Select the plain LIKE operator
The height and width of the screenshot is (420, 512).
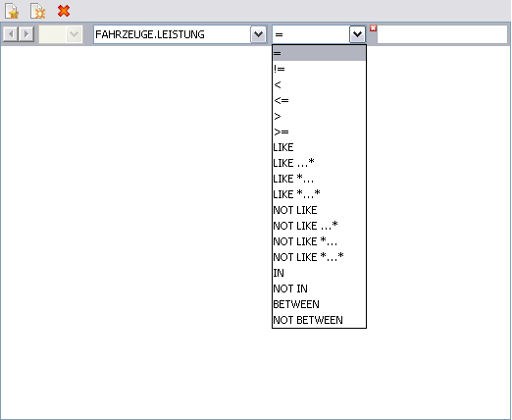319,147
